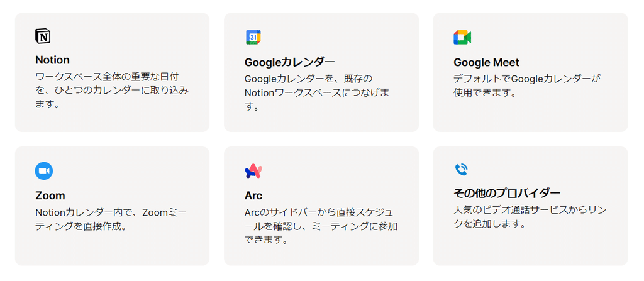The image size is (644, 281).
Task: Click the Google Meet camera icon
Action: pos(462,37)
